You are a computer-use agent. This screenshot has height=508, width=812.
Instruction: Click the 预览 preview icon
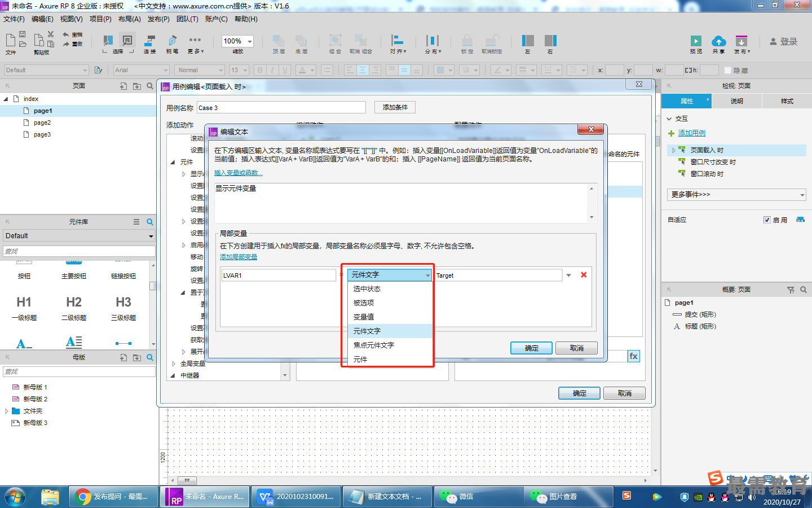(696, 41)
